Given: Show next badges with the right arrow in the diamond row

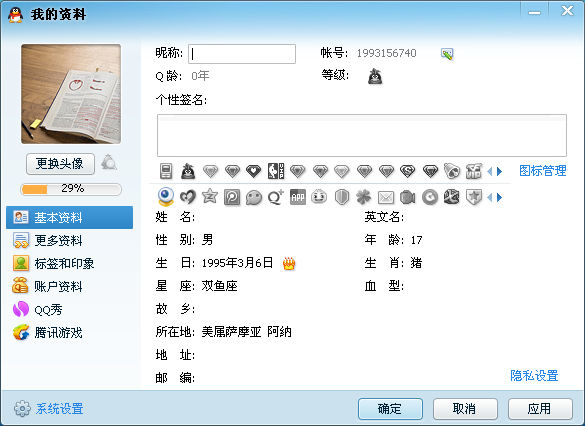Looking at the screenshot, I should pyautogui.click(x=500, y=172).
